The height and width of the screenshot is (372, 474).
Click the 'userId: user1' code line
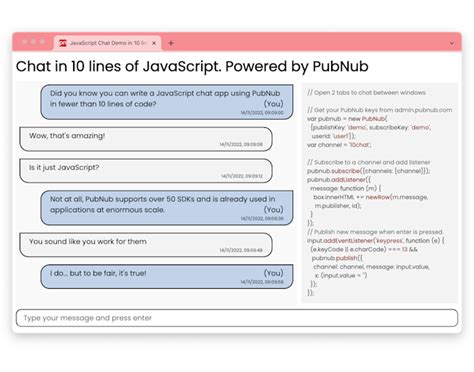coord(334,136)
